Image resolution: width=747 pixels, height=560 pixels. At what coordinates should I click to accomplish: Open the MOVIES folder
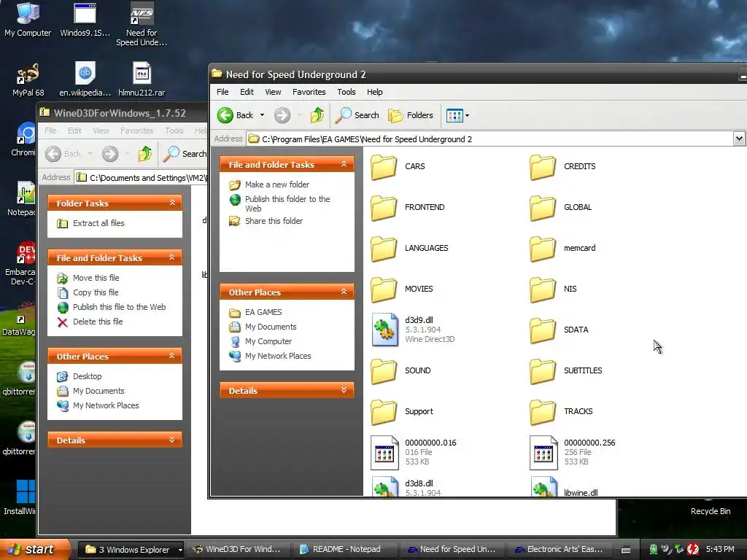point(402,289)
